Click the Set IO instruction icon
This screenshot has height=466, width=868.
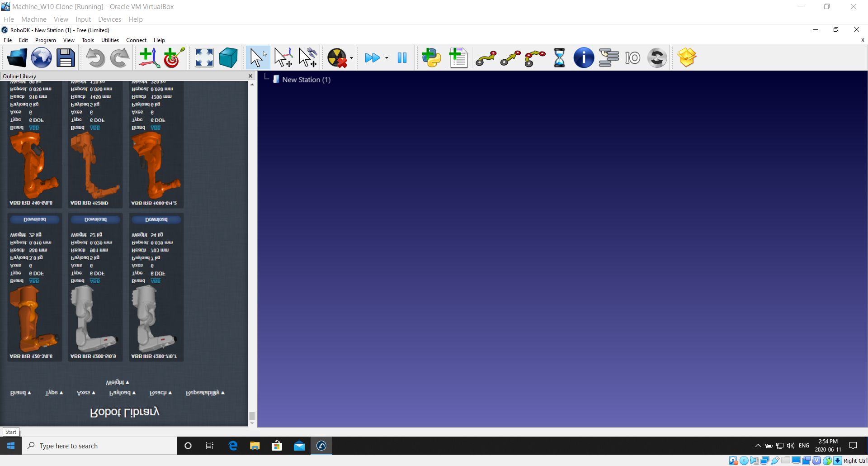(632, 58)
